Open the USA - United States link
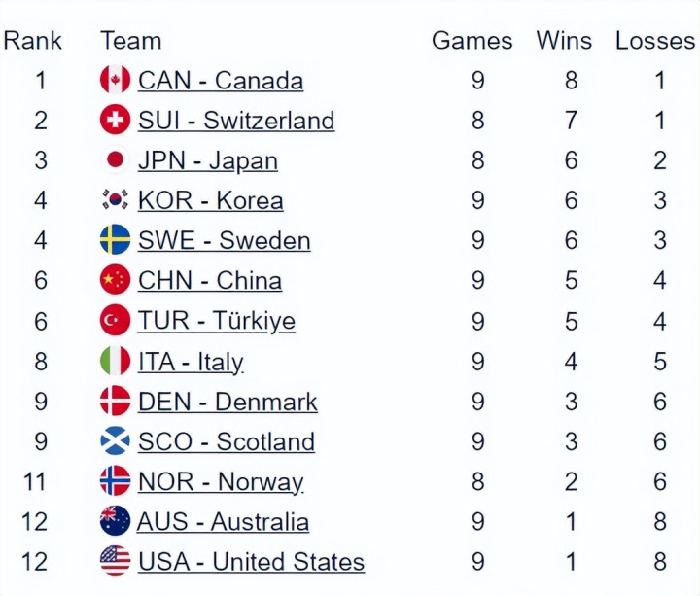 click(x=251, y=561)
